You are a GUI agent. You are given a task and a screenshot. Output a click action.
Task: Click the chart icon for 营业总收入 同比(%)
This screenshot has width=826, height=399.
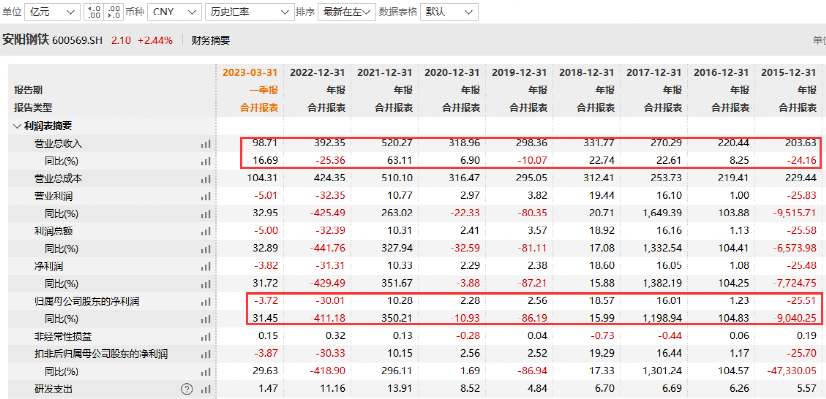(x=205, y=161)
